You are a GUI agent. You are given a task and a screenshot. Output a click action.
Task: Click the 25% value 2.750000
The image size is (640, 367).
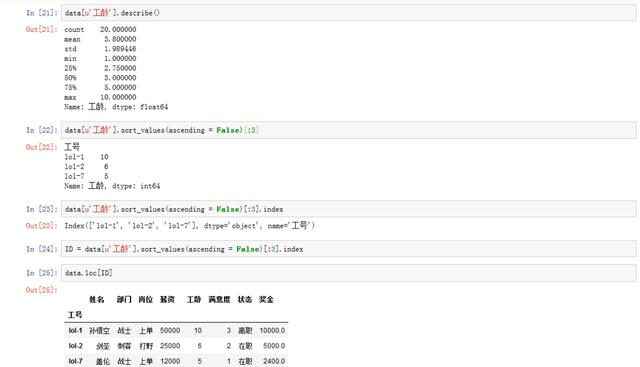[x=120, y=68]
